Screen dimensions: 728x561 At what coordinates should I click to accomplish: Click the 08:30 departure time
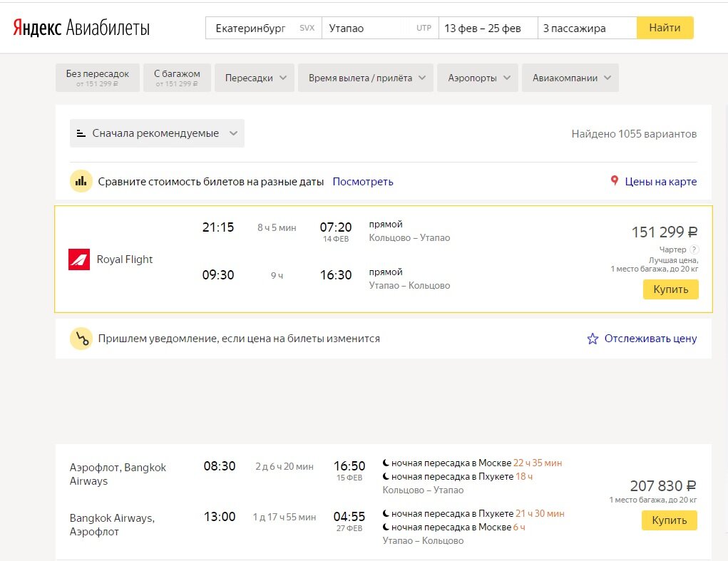(x=220, y=466)
